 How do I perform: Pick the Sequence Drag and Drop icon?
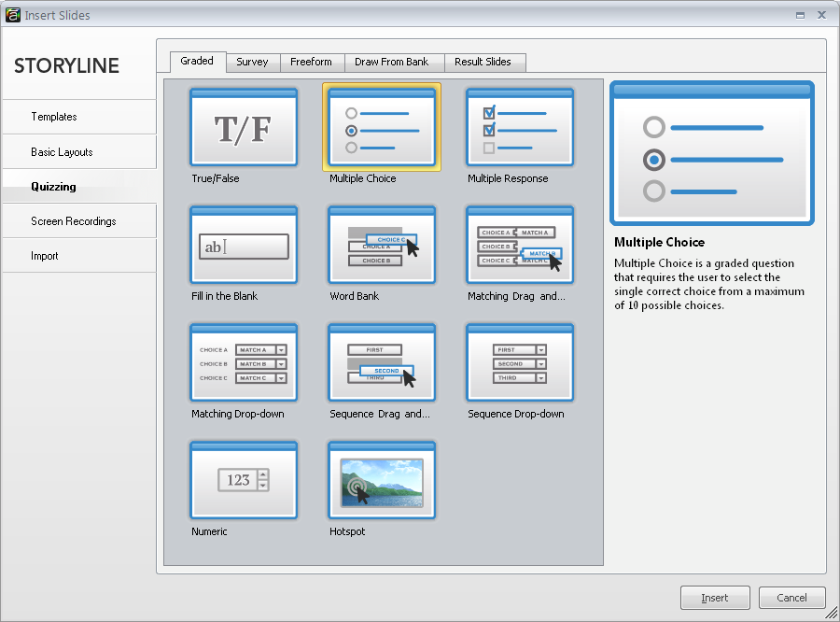pos(382,362)
